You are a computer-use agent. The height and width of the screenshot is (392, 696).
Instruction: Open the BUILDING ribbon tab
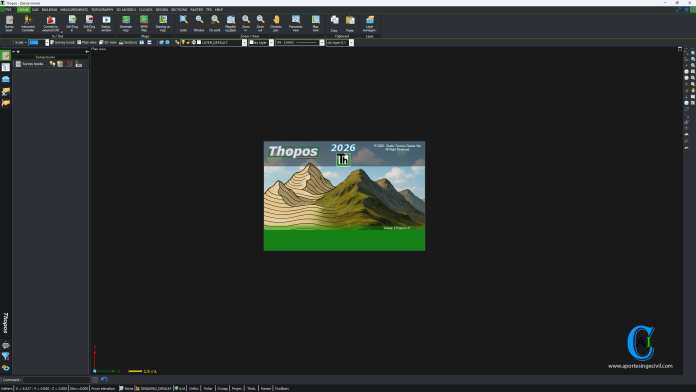tap(49, 9)
